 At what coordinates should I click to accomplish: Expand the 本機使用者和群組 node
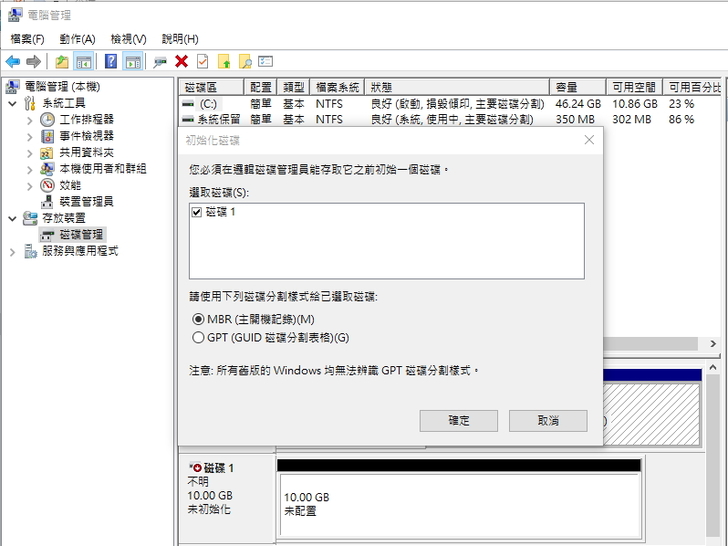(30, 169)
